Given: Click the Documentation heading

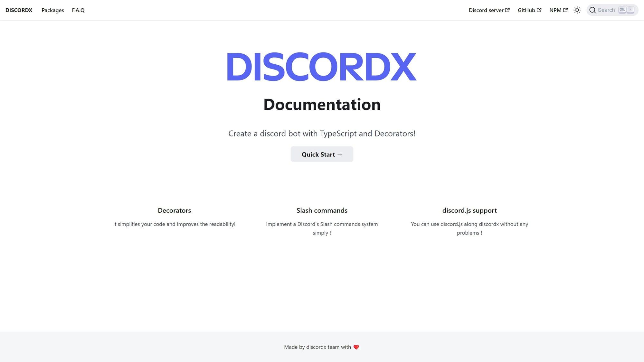Looking at the screenshot, I should coord(322,104).
